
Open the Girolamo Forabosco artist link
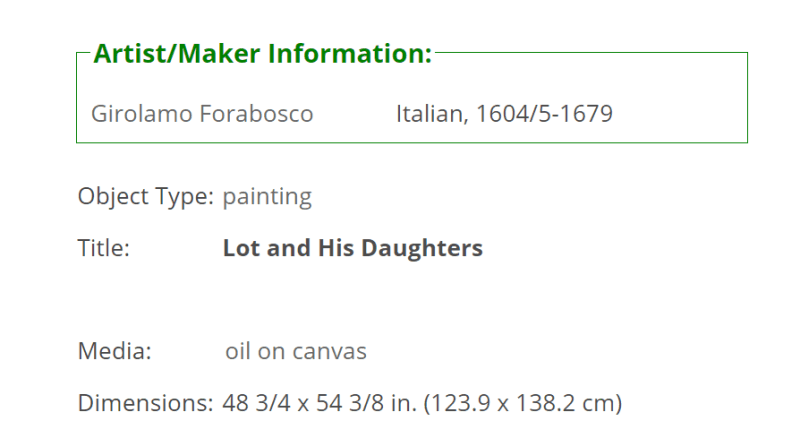click(x=202, y=113)
